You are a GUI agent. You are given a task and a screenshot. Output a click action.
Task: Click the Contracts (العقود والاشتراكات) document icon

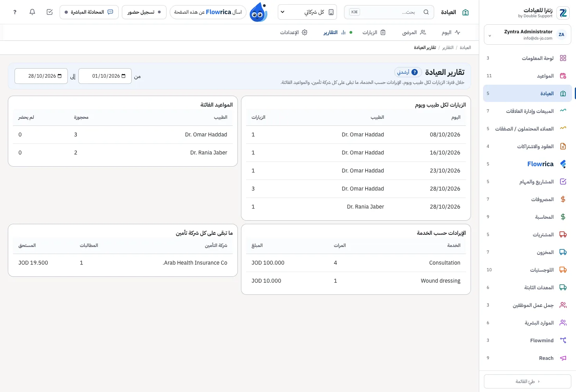coord(563,146)
